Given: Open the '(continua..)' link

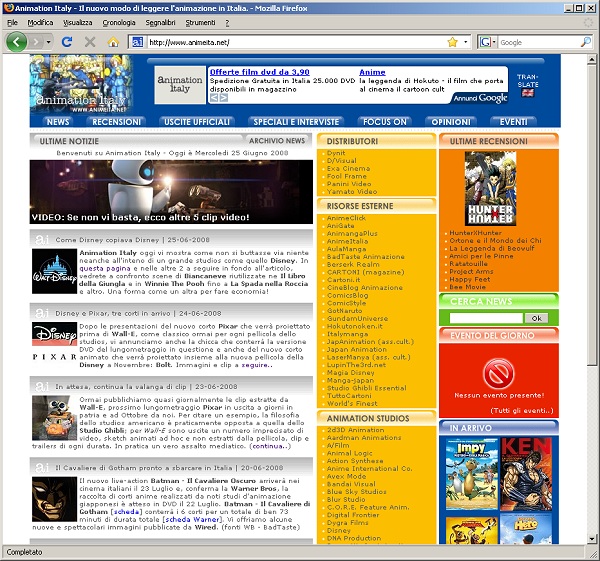Looking at the screenshot, I should coord(270,446).
